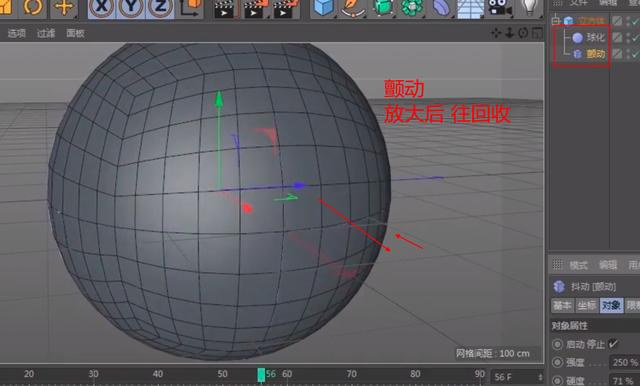Screen dimensions: 640x386
Task: Toggle visibility dots of cube object
Action: click(x=627, y=20)
